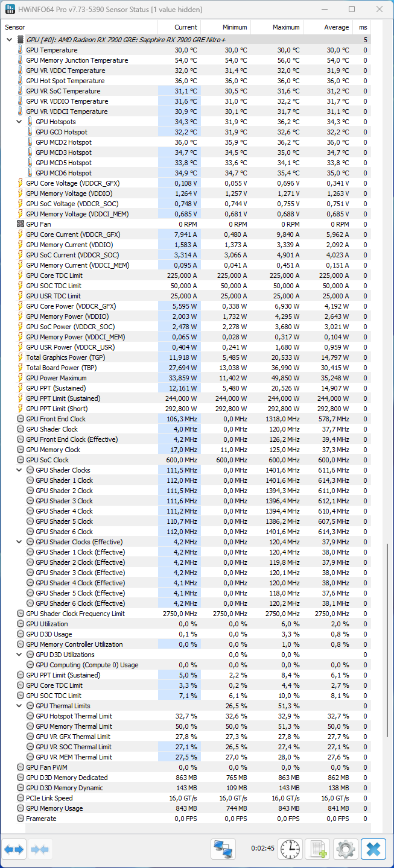Select the GPU VR VDDIO Temperature row

click(186, 101)
